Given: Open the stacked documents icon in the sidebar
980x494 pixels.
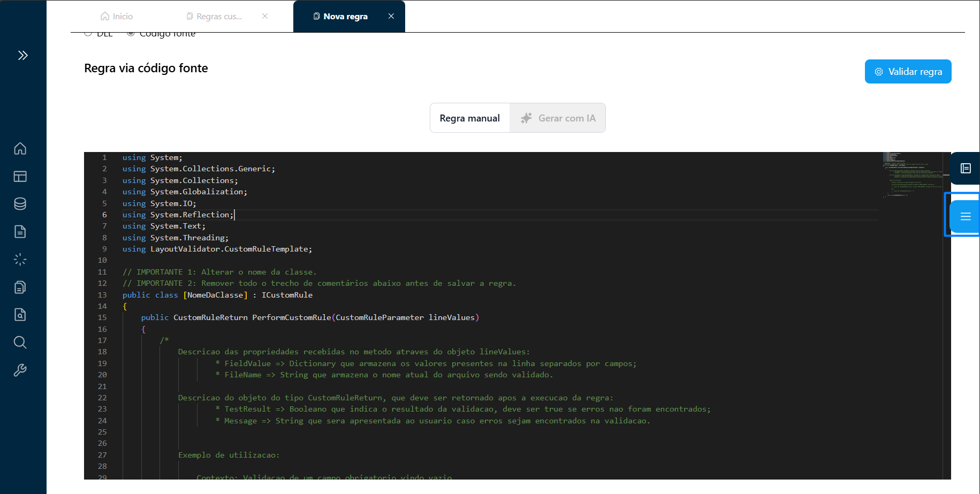Looking at the screenshot, I should point(20,287).
